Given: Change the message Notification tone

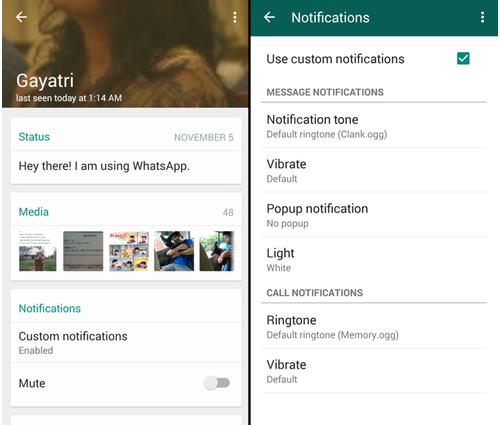Looking at the screenshot, I should 373,126.
